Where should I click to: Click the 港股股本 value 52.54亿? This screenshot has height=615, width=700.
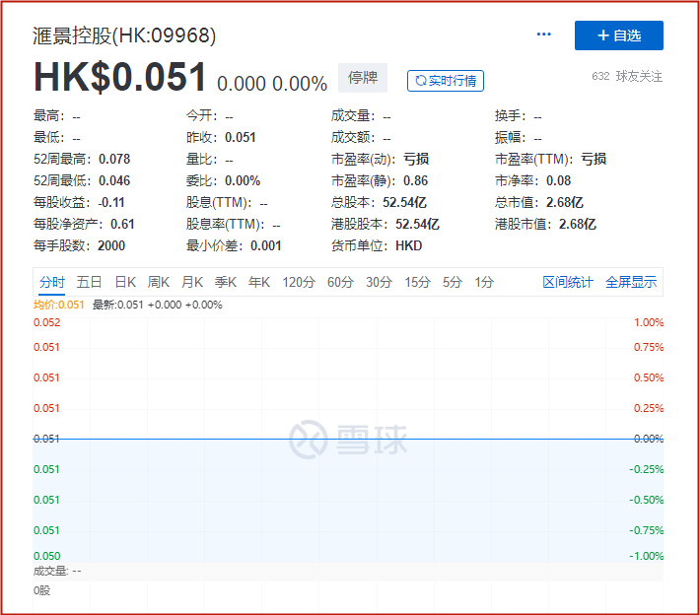coord(417,224)
